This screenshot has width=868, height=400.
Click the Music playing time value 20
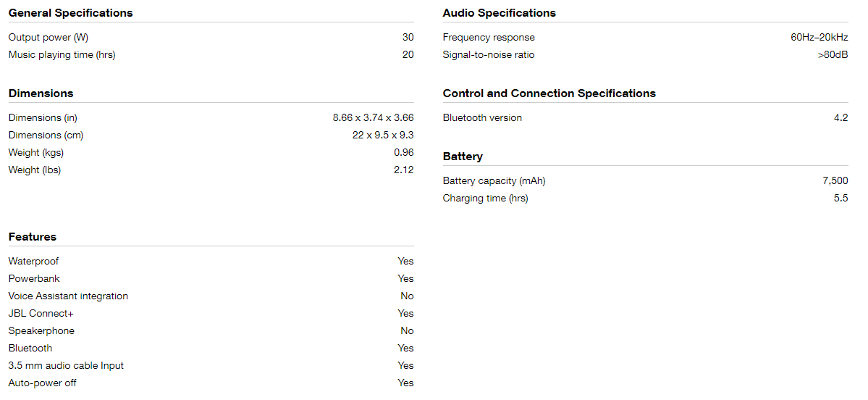[x=408, y=55]
